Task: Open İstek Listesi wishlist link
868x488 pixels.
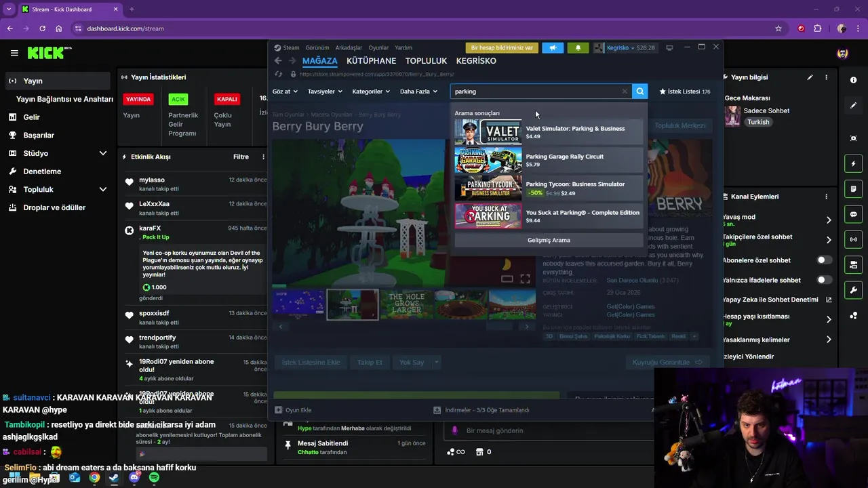Action: tap(684, 91)
